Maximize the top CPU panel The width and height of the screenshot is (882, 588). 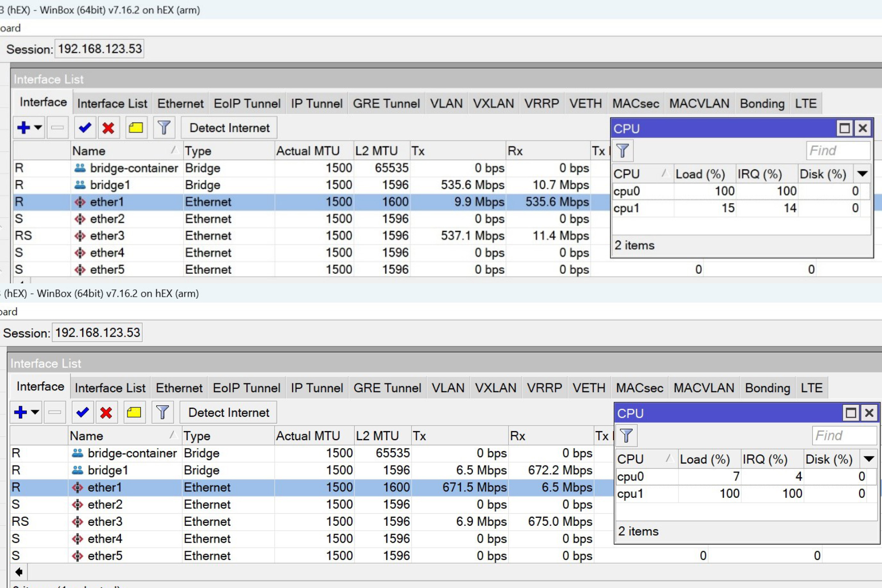pyautogui.click(x=844, y=128)
